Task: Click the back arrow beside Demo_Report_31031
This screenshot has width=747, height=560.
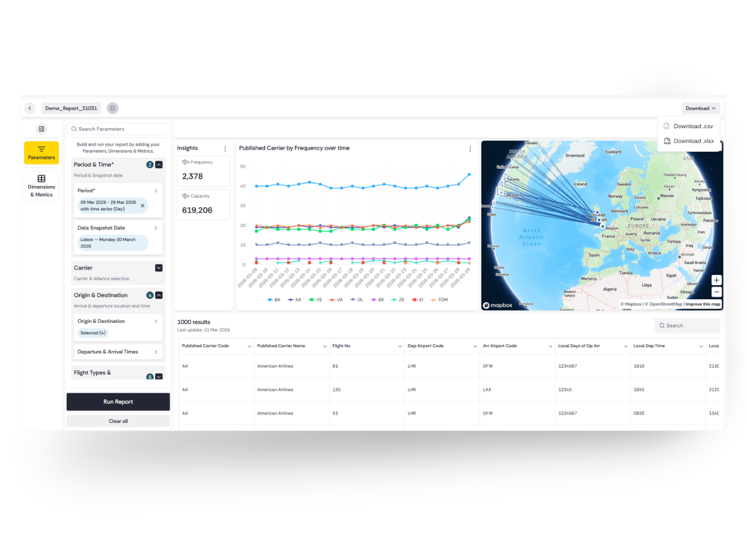Action: click(x=30, y=108)
